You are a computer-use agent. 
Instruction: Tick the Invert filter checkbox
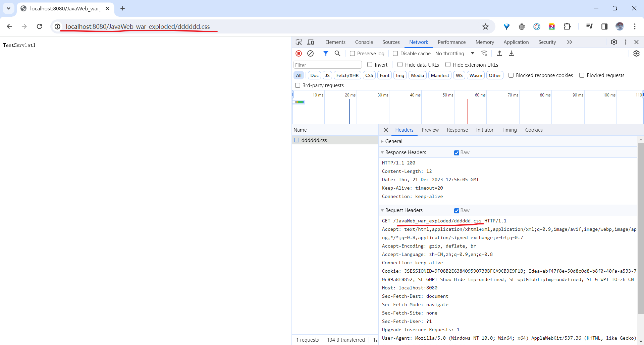(x=370, y=65)
